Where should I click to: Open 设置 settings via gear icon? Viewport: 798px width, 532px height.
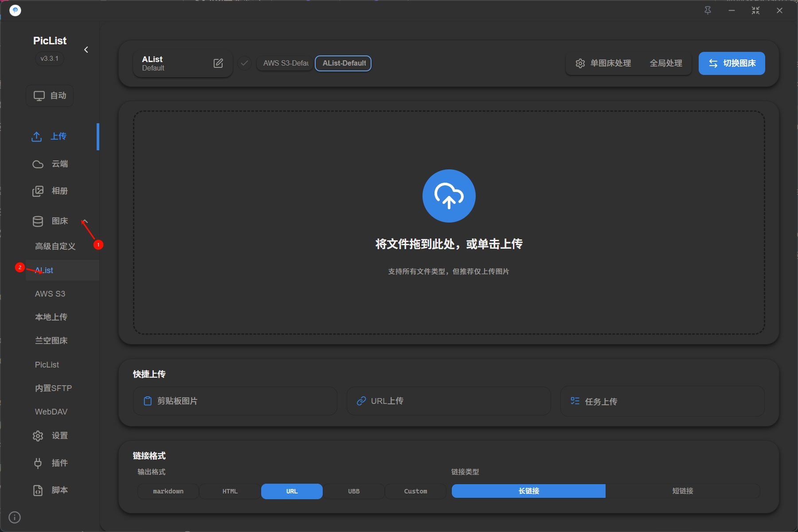point(39,436)
